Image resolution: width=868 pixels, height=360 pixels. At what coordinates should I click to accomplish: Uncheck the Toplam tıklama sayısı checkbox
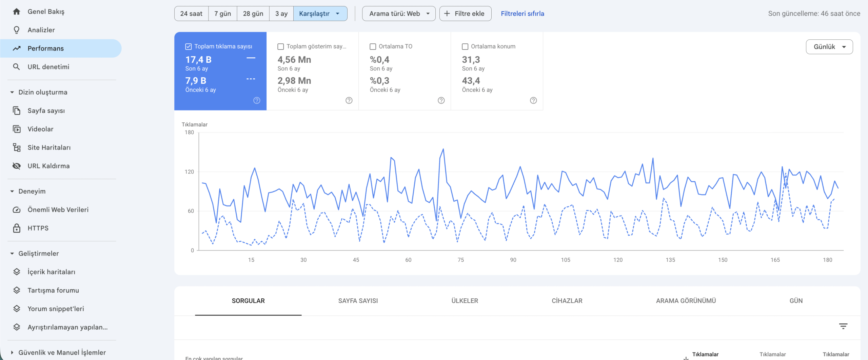click(189, 46)
